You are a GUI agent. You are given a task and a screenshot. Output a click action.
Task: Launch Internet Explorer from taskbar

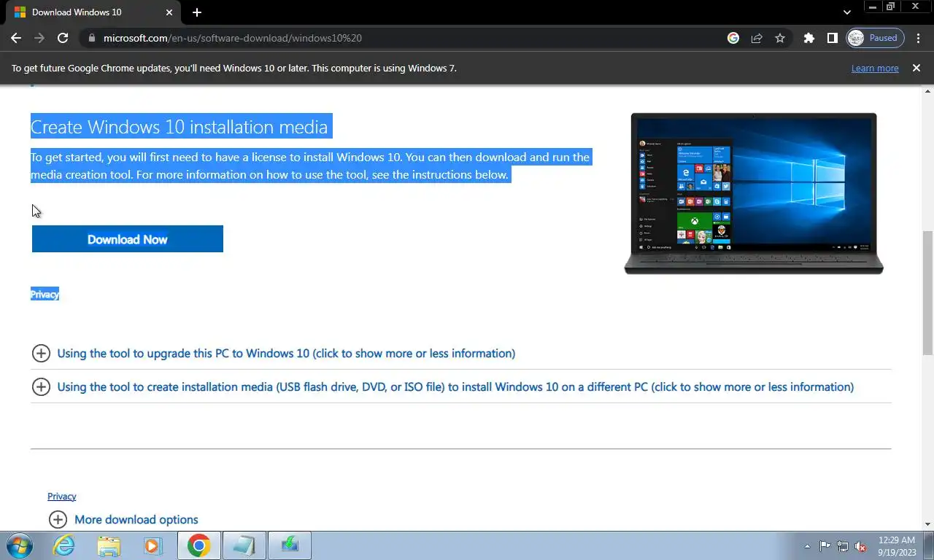coord(64,545)
